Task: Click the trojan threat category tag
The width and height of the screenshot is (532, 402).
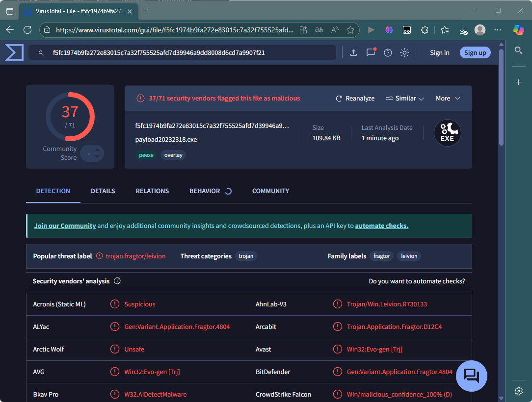Action: [x=246, y=256]
